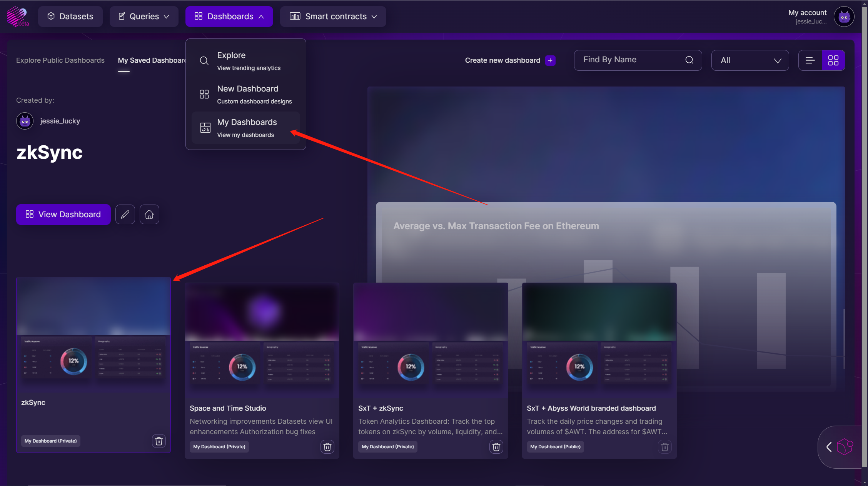
Task: Open the Datasets page
Action: pos(70,16)
